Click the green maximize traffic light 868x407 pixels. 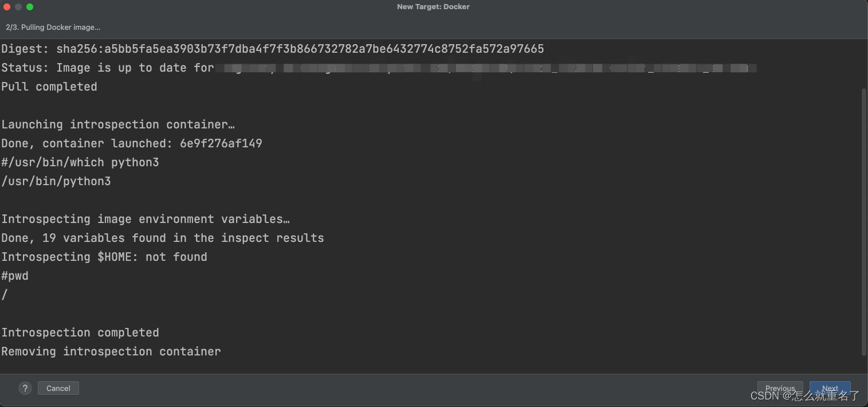[29, 7]
